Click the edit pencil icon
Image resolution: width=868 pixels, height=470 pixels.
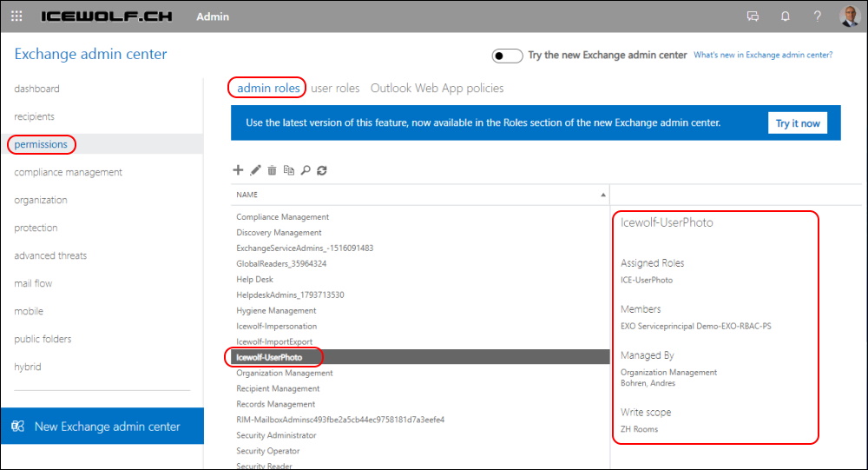click(x=255, y=170)
